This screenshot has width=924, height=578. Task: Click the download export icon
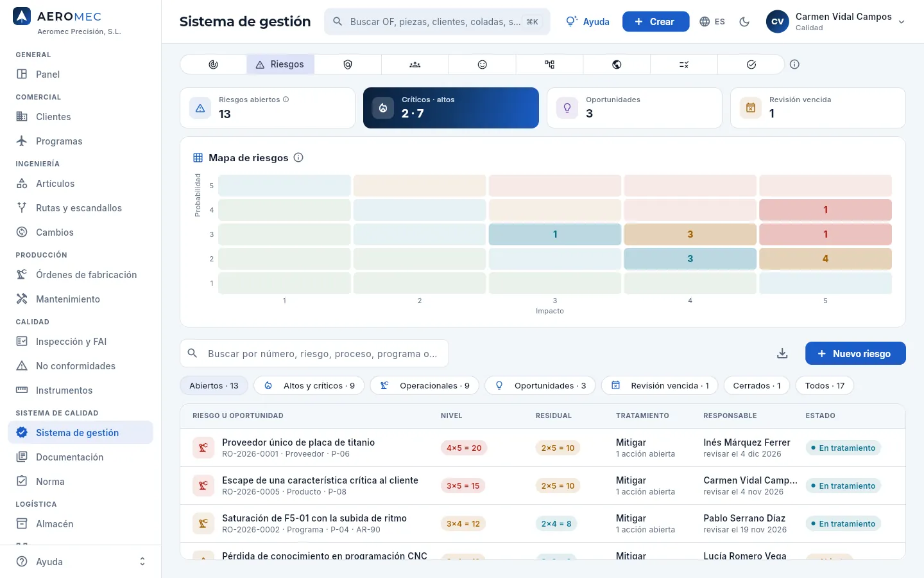click(x=782, y=353)
